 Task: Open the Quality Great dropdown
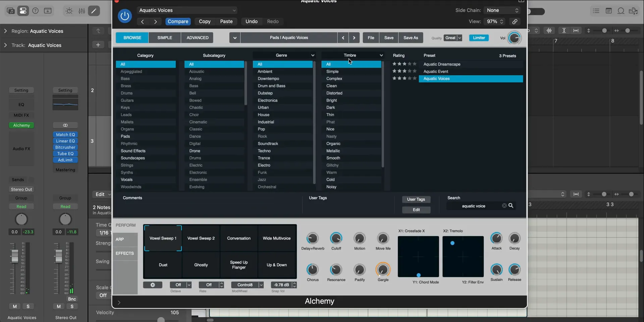(x=453, y=38)
